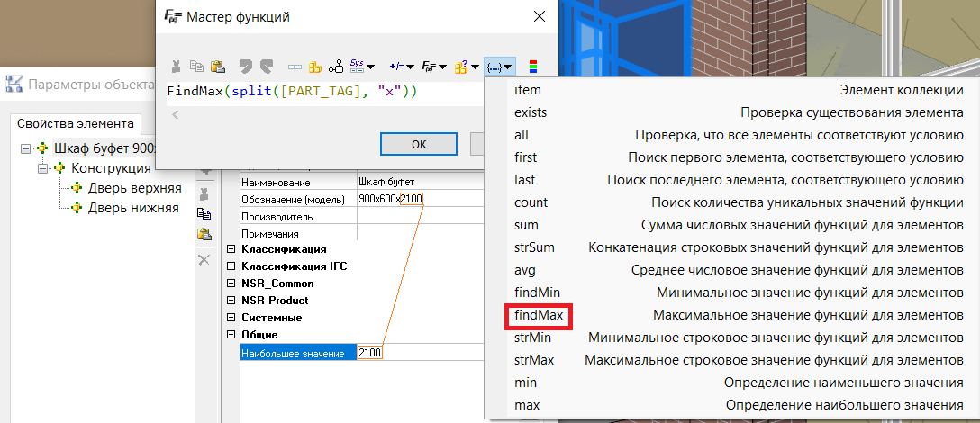Click the yellow blocks object icon

point(315,67)
